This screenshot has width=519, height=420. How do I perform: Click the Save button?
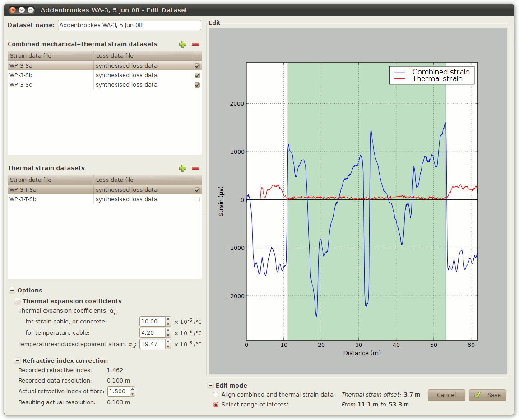point(487,395)
